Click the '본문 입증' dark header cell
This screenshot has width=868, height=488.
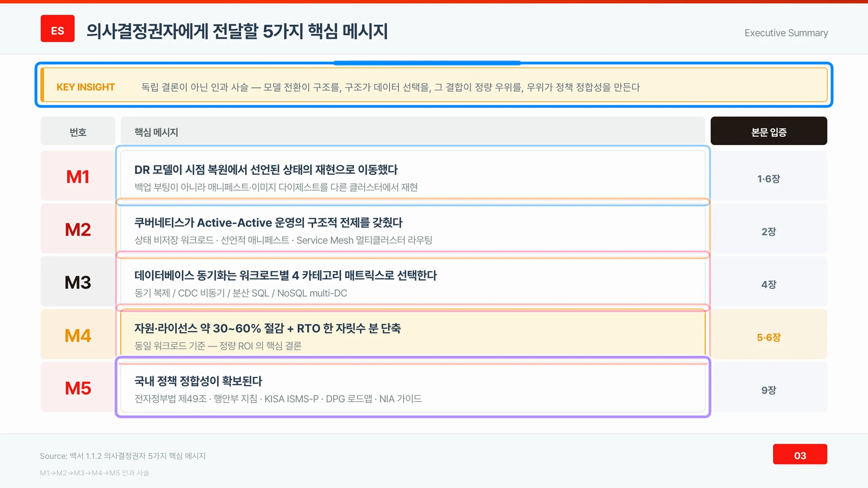(769, 131)
